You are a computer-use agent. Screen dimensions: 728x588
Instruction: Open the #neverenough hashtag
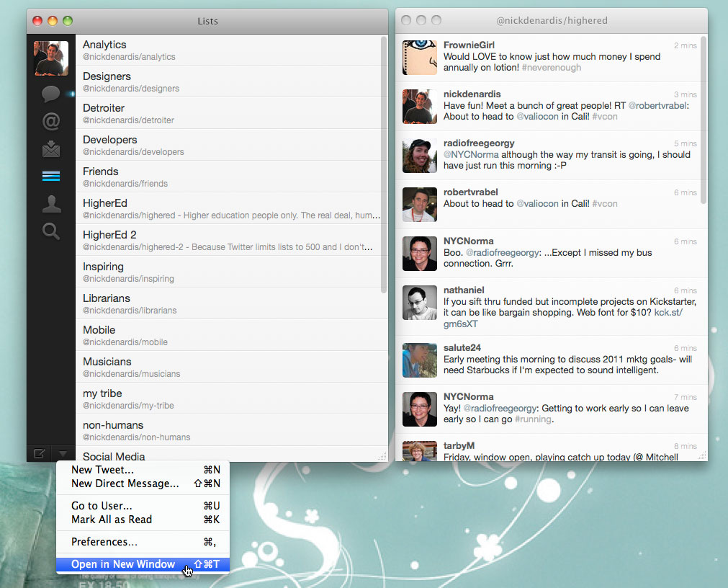(x=551, y=68)
